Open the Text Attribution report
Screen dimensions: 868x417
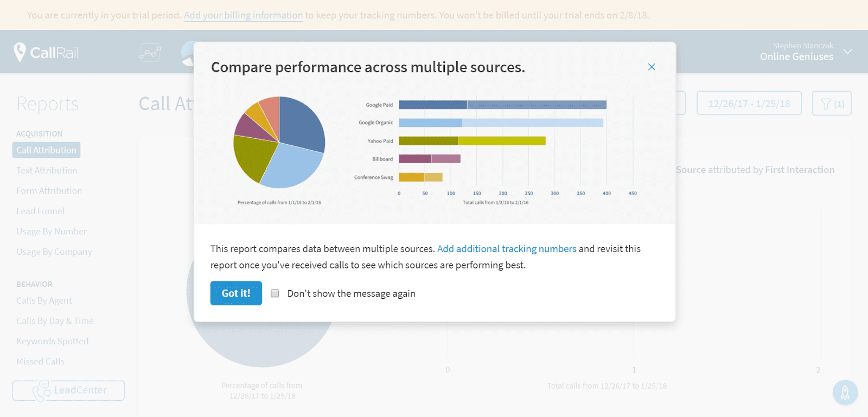point(47,170)
